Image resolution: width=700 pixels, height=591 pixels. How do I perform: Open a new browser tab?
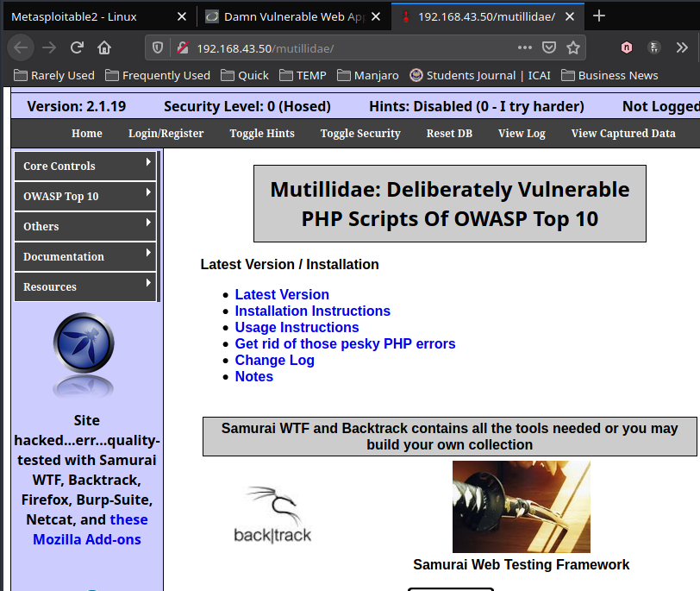(x=598, y=16)
